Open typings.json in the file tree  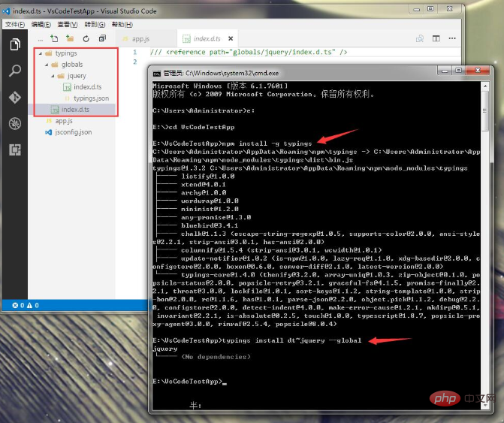(90, 98)
